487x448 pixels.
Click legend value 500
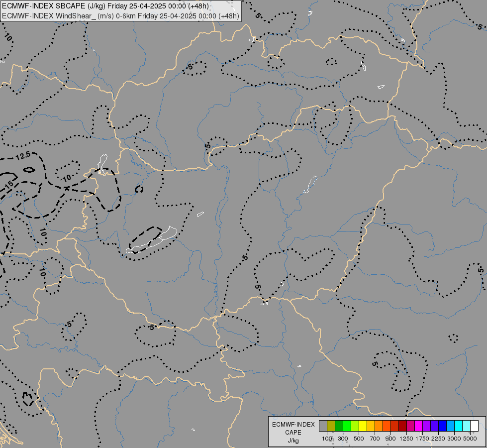(x=359, y=439)
